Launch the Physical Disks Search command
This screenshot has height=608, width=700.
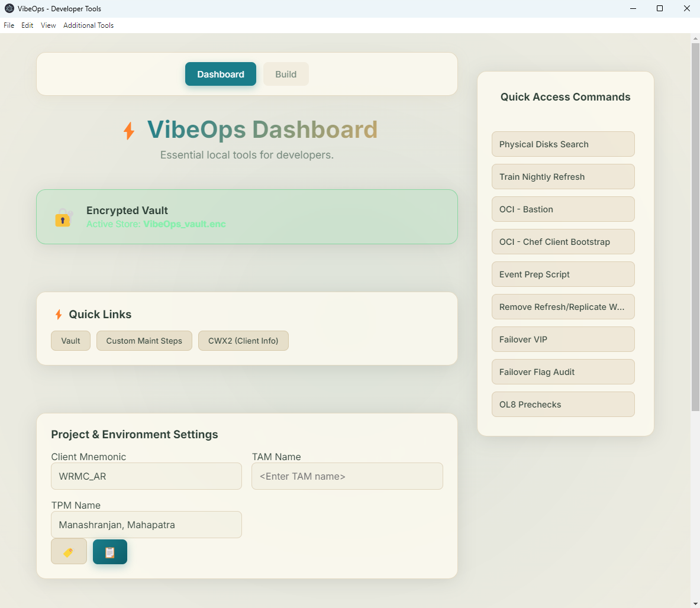click(x=562, y=144)
